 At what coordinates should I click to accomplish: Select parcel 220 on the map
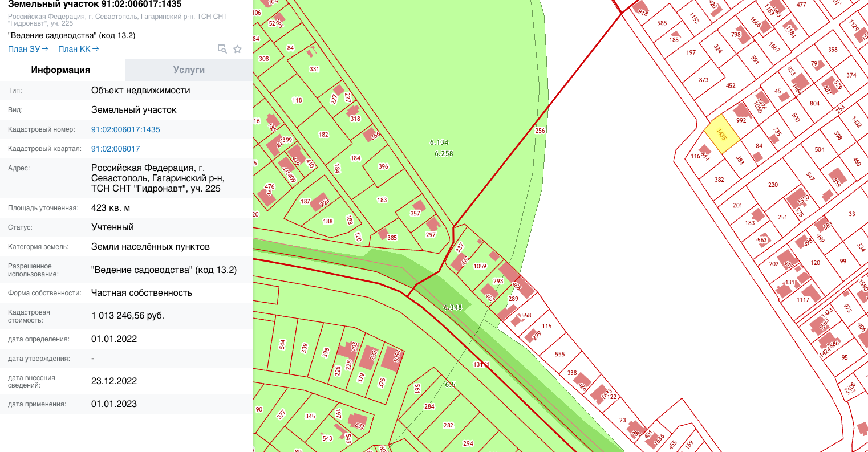tap(773, 185)
